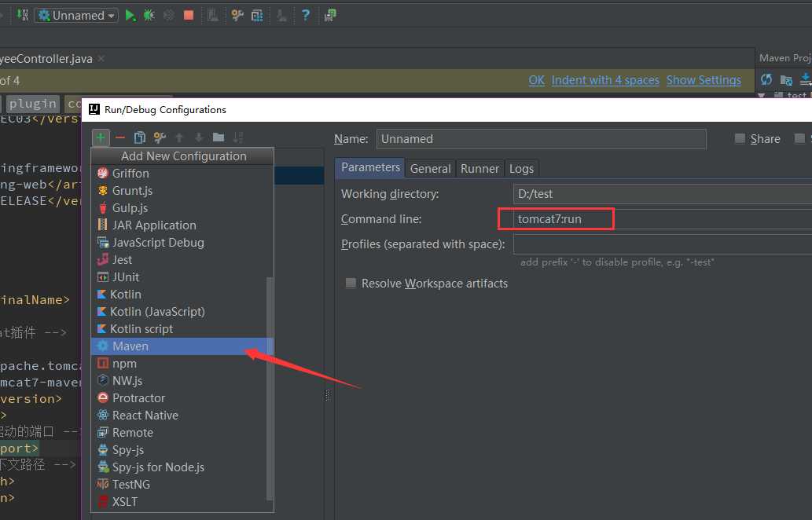
Task: Toggle the Share checkbox
Action: click(740, 139)
